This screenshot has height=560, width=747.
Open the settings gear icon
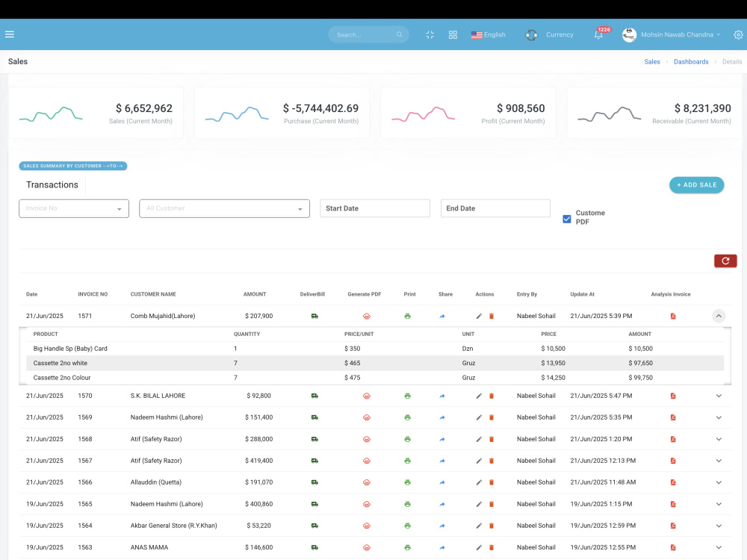(738, 35)
